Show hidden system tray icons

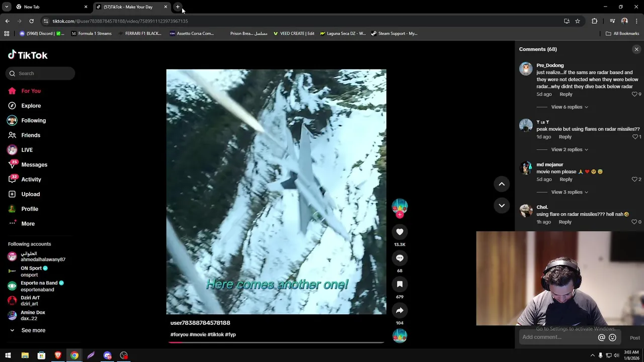[x=592, y=355]
